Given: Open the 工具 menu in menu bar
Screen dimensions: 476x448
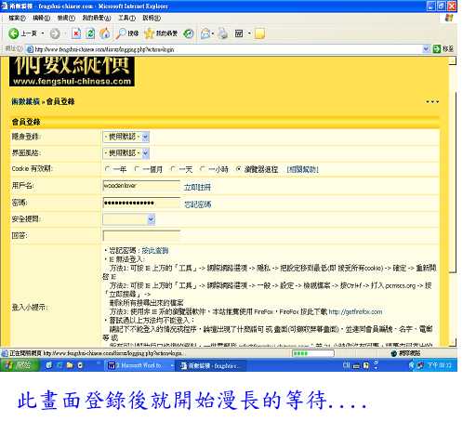Looking at the screenshot, I should [126, 18].
